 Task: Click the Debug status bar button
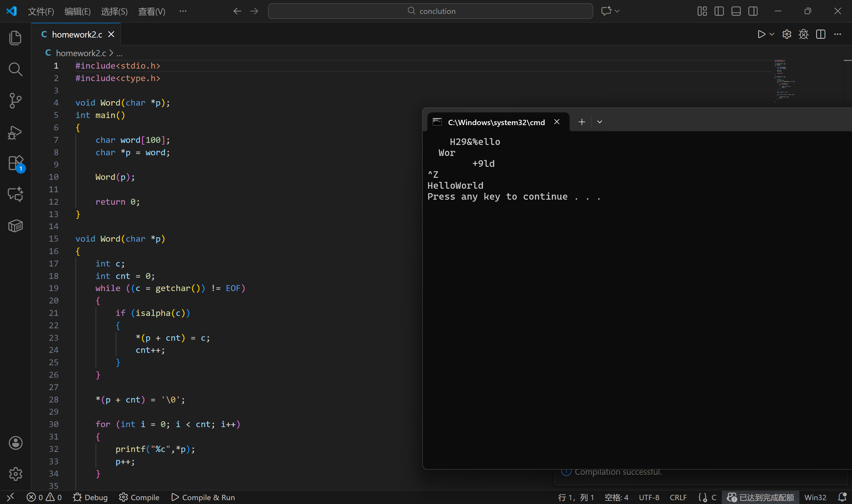click(90, 497)
